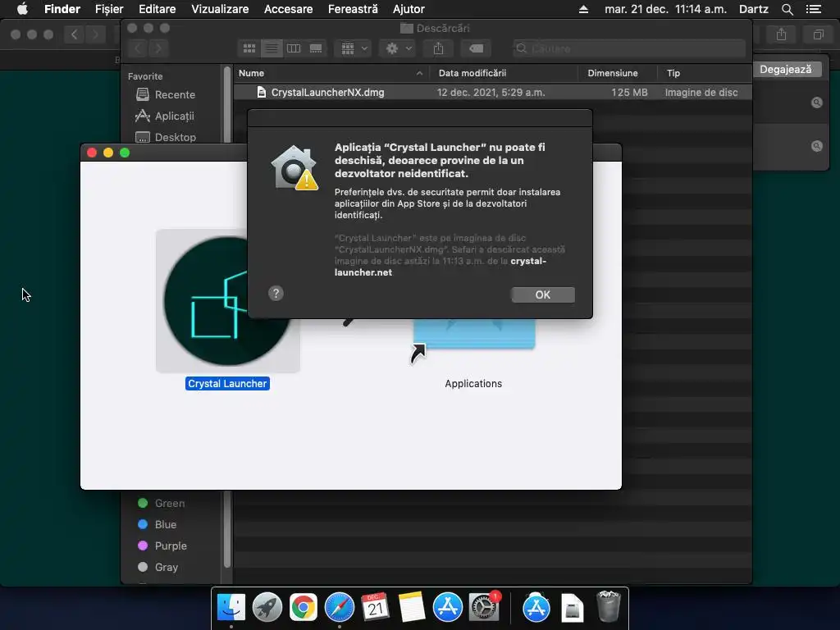The height and width of the screenshot is (630, 840).
Task: Click the Applications folder label
Action: click(473, 384)
